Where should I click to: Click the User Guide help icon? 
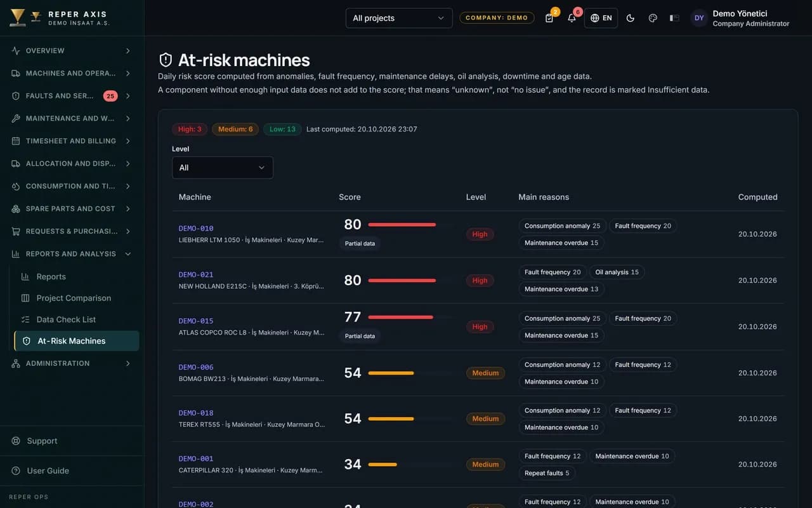pyautogui.click(x=16, y=471)
